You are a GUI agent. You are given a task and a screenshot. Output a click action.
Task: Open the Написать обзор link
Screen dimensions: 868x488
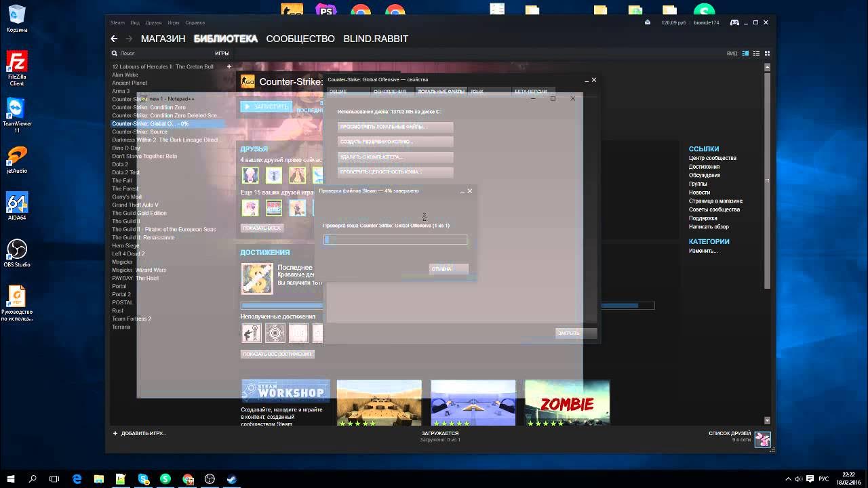pos(709,226)
